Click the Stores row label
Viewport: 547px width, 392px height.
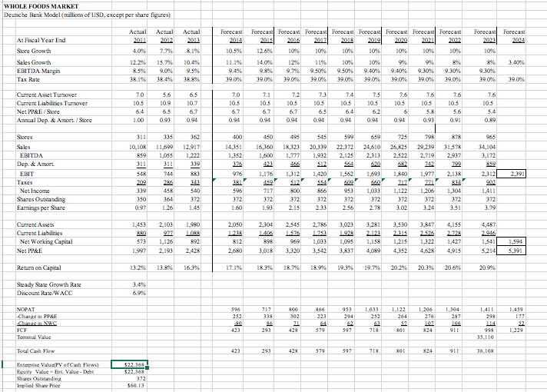[x=25, y=137]
